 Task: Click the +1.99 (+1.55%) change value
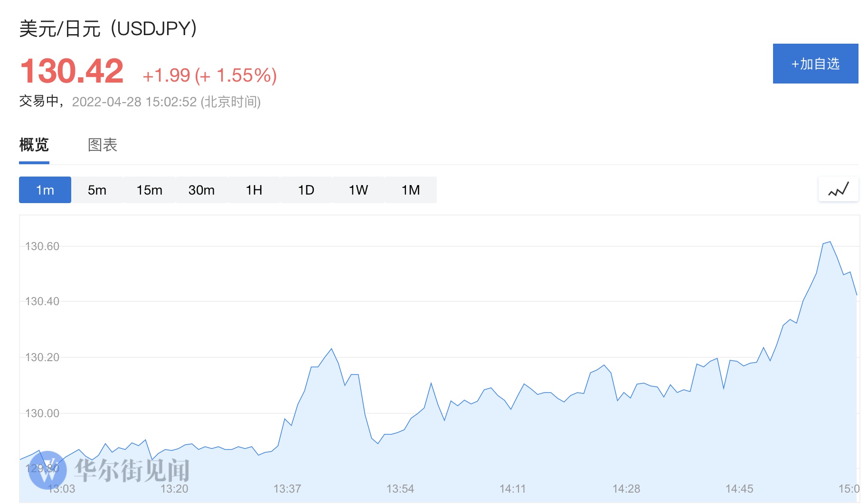coord(209,75)
